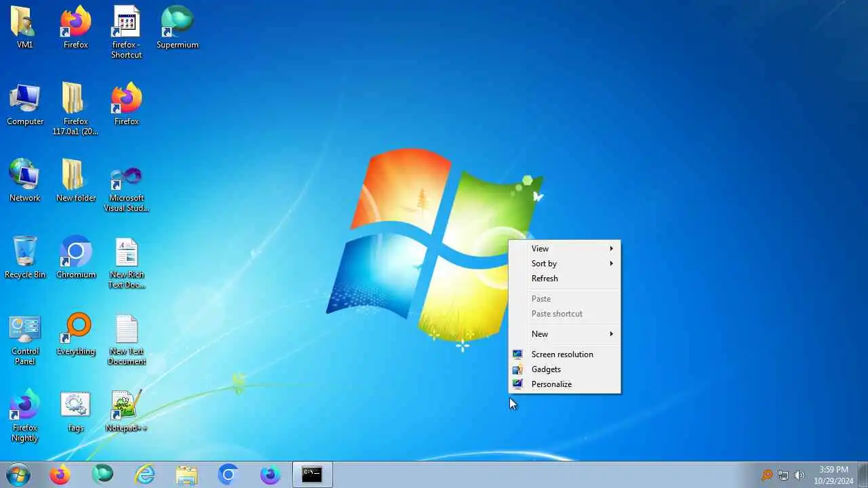Open Screen resolution from the context menu
Image resolution: width=868 pixels, height=488 pixels.
[x=564, y=354]
